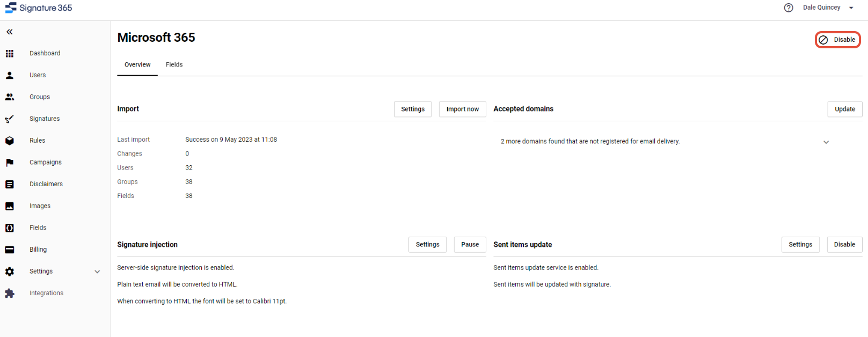
Task: Click the Dashboard grid icon
Action: point(10,53)
